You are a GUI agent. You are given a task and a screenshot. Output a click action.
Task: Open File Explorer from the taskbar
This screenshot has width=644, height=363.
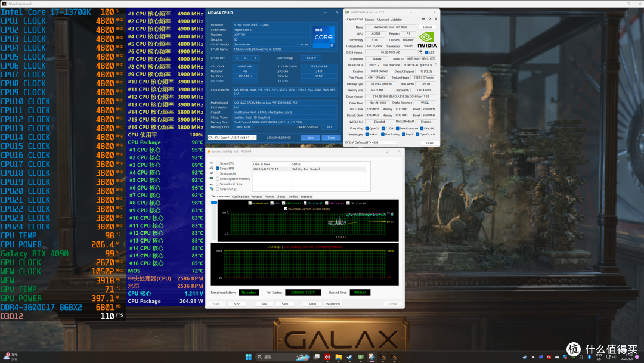coord(339,357)
